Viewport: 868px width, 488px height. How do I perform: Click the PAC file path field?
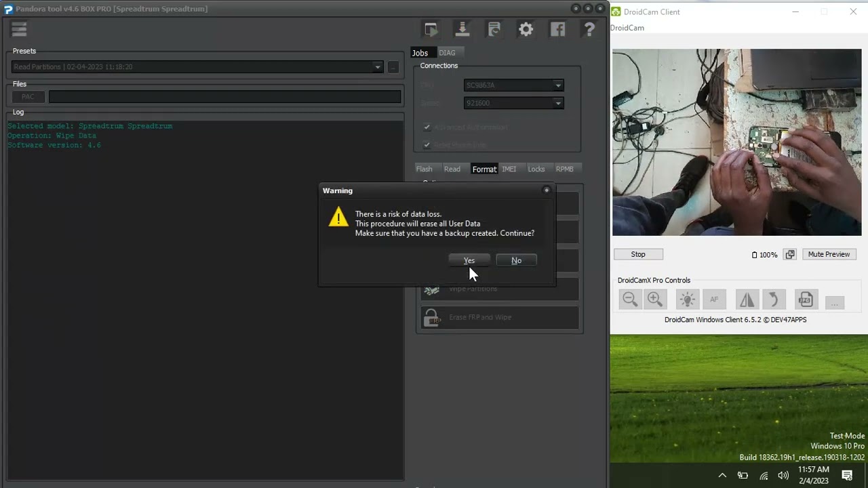coord(224,97)
